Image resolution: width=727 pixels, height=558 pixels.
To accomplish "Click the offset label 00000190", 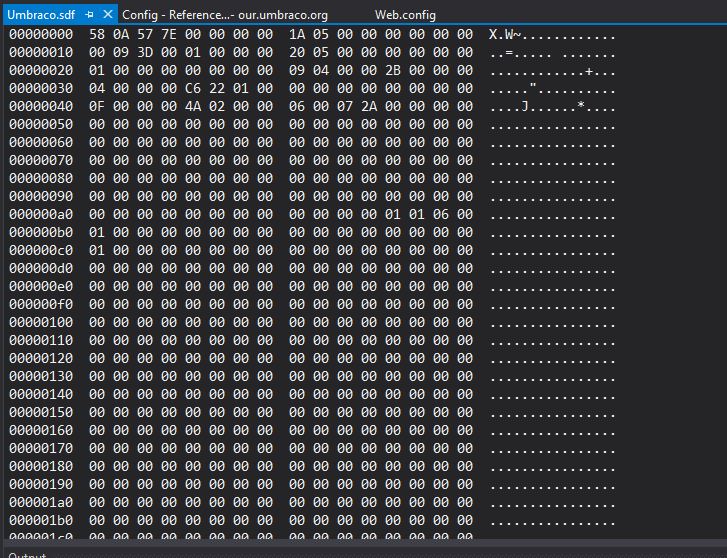I will coord(41,484).
